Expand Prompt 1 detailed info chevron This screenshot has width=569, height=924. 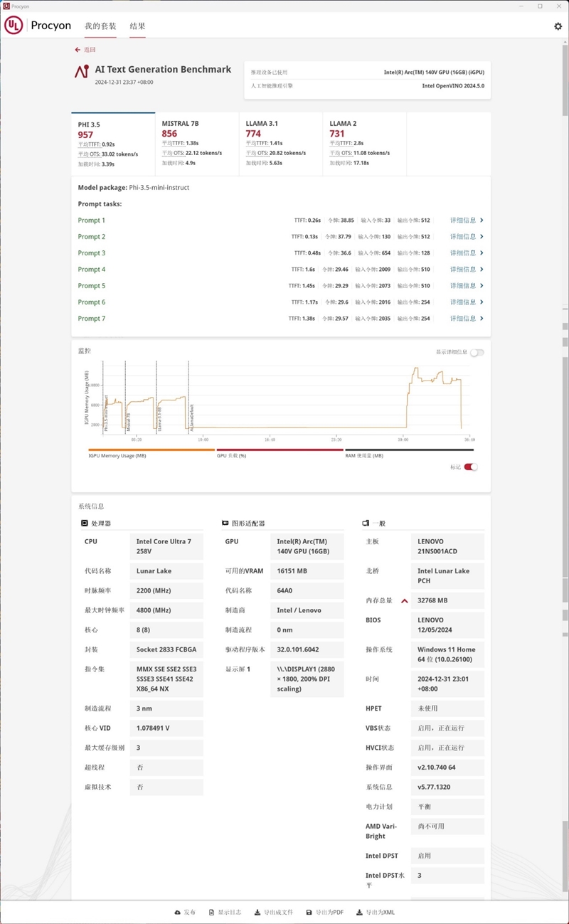482,221
